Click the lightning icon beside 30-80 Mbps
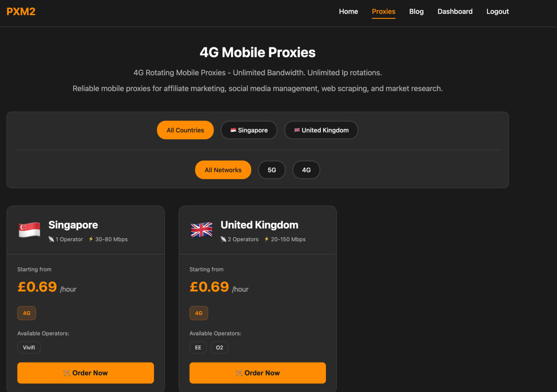557x392 pixels. pos(91,239)
